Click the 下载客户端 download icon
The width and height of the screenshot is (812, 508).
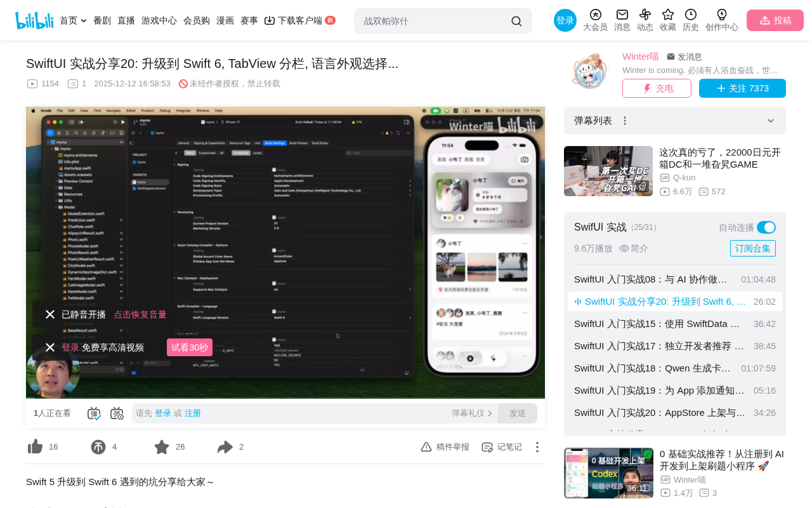pos(270,20)
